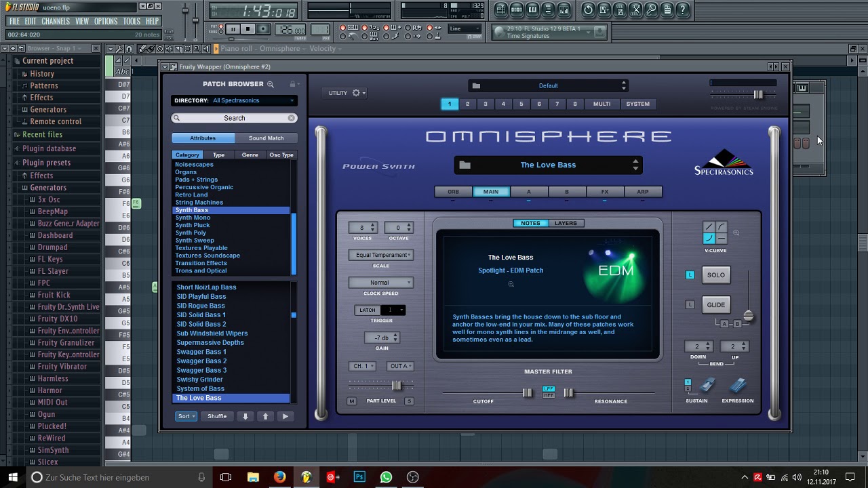Image resolution: width=868 pixels, height=488 pixels.
Task: Click the audition play arrow button
Action: tap(285, 416)
